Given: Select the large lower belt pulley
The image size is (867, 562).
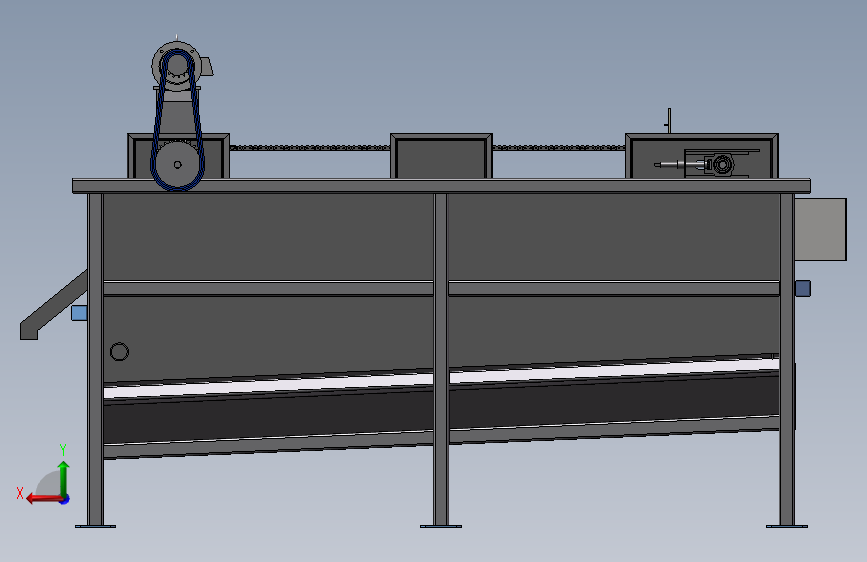Looking at the screenshot, I should (x=177, y=164).
